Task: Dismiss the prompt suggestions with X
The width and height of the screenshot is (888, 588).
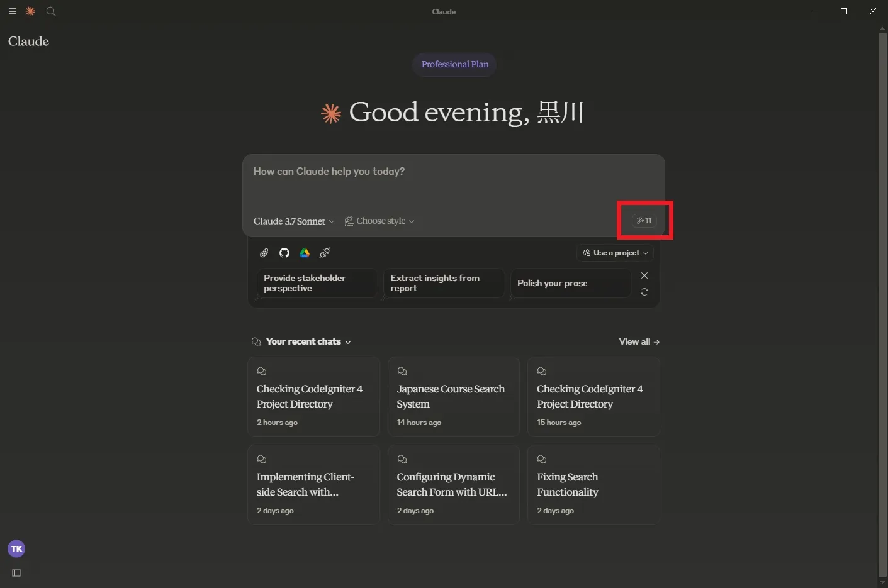Action: (644, 275)
